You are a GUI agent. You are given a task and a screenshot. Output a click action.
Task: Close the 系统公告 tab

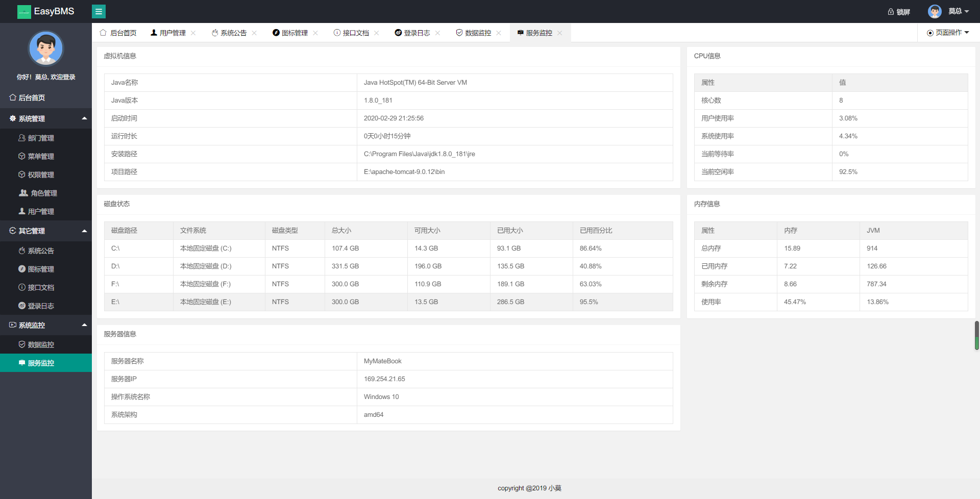(254, 33)
